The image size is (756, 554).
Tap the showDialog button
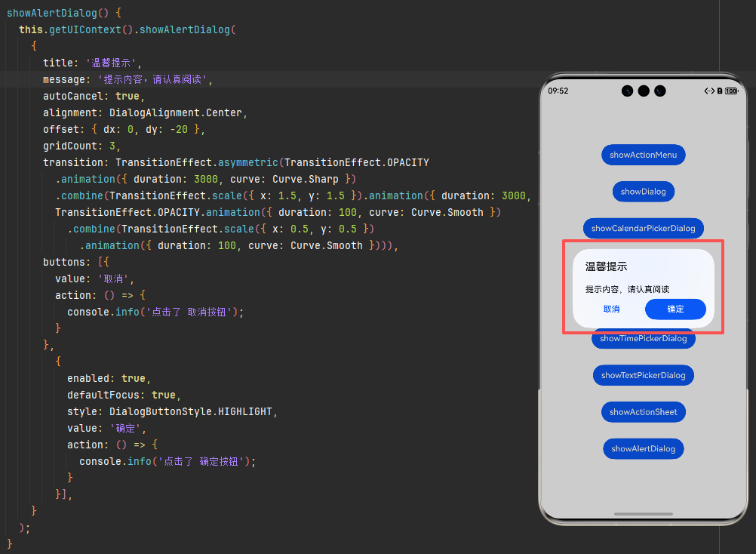(x=643, y=192)
